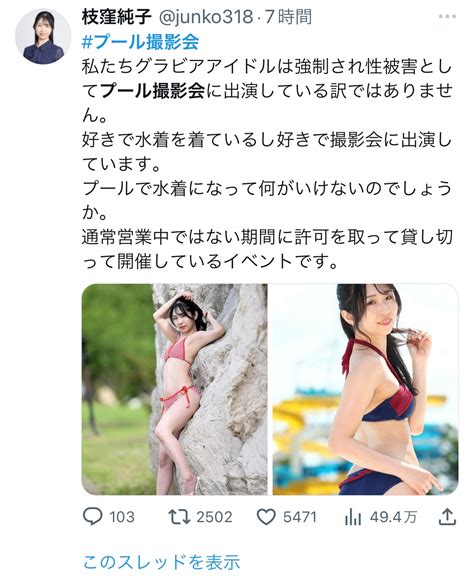Click the tweet body text to open the post
Viewport: 474px width, 587px height.
point(267,164)
